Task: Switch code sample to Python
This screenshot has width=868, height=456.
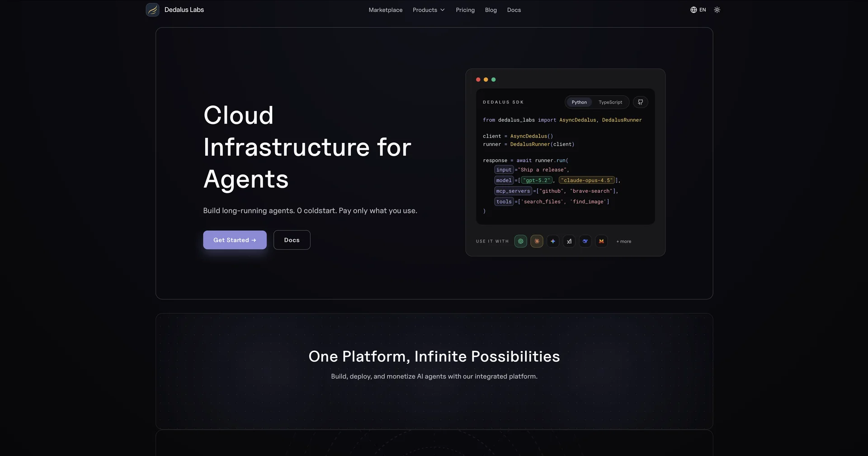Action: coord(579,102)
